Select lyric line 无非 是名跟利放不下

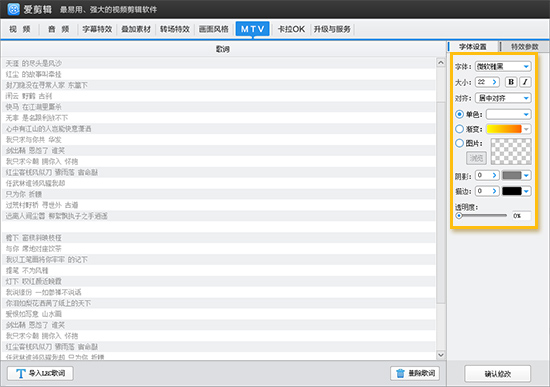tap(218, 118)
